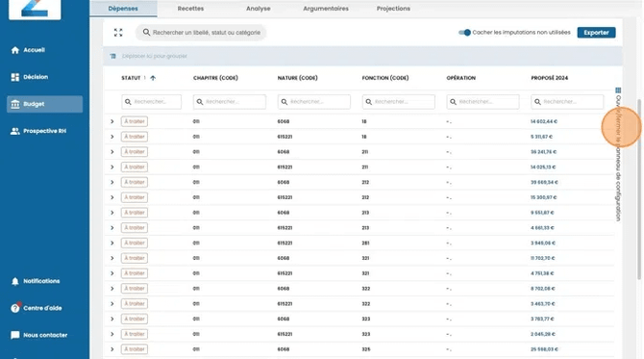Toggle Cacher les imputations non utilisées
This screenshot has height=359, width=644.
click(464, 33)
